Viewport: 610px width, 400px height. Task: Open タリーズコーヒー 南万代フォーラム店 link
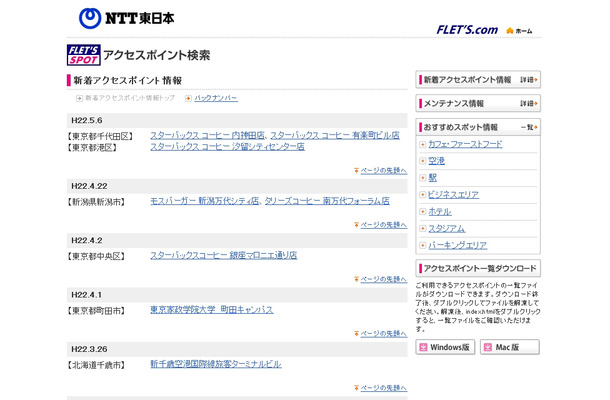327,201
